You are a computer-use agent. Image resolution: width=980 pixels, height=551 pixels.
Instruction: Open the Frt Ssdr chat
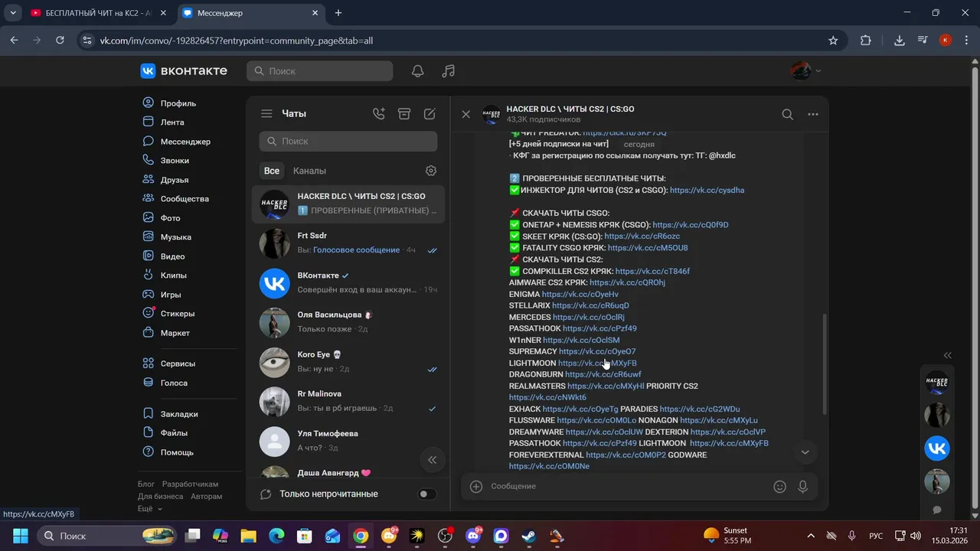point(348,243)
